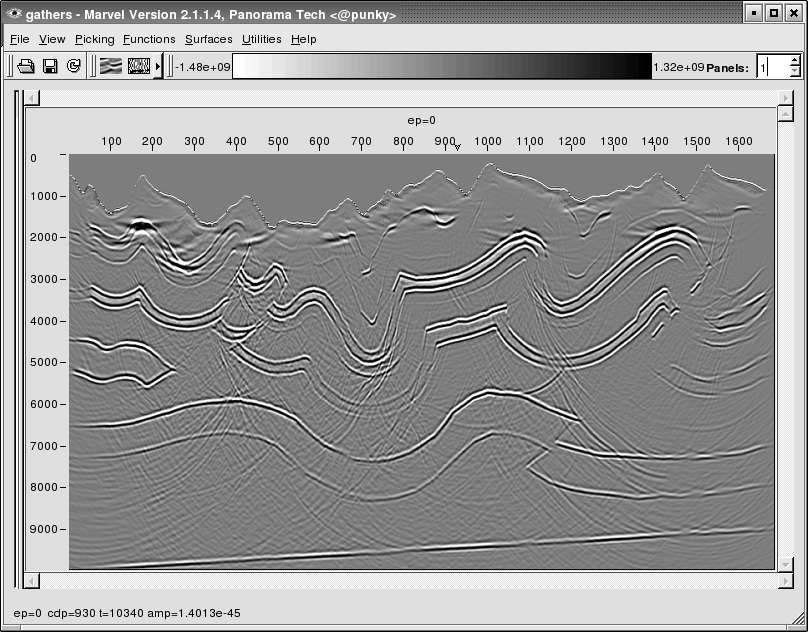Open the Functions menu
This screenshot has width=808, height=632.
click(x=149, y=39)
